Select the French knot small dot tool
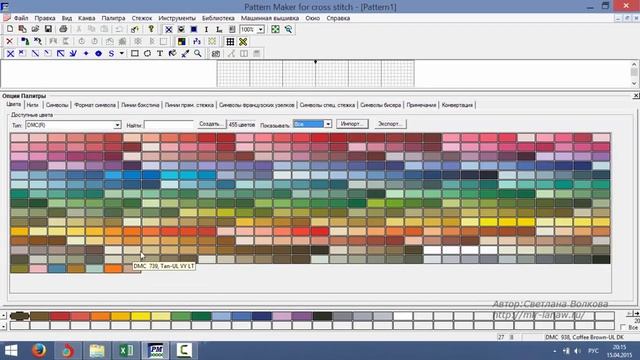This screenshot has width=640, height=360. point(86,53)
